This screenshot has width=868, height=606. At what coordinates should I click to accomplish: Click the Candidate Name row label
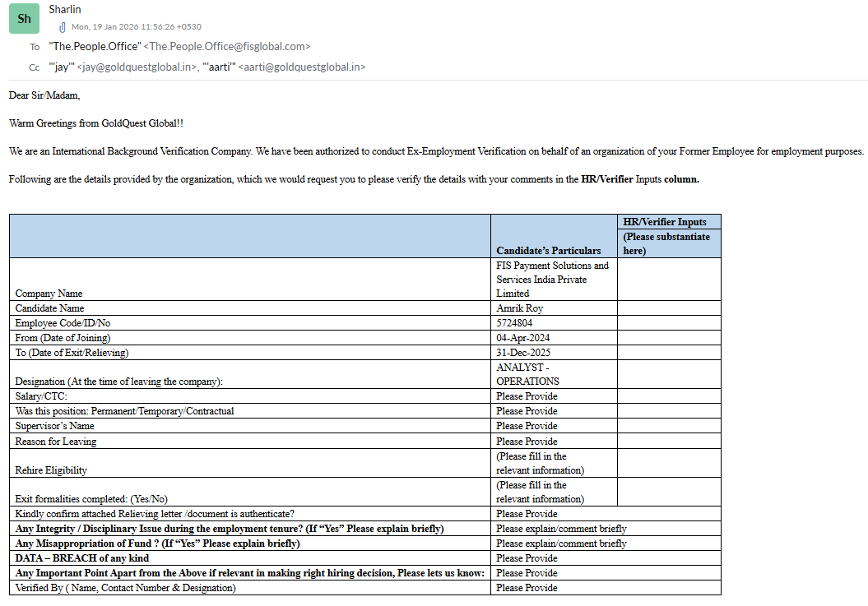[x=50, y=308]
